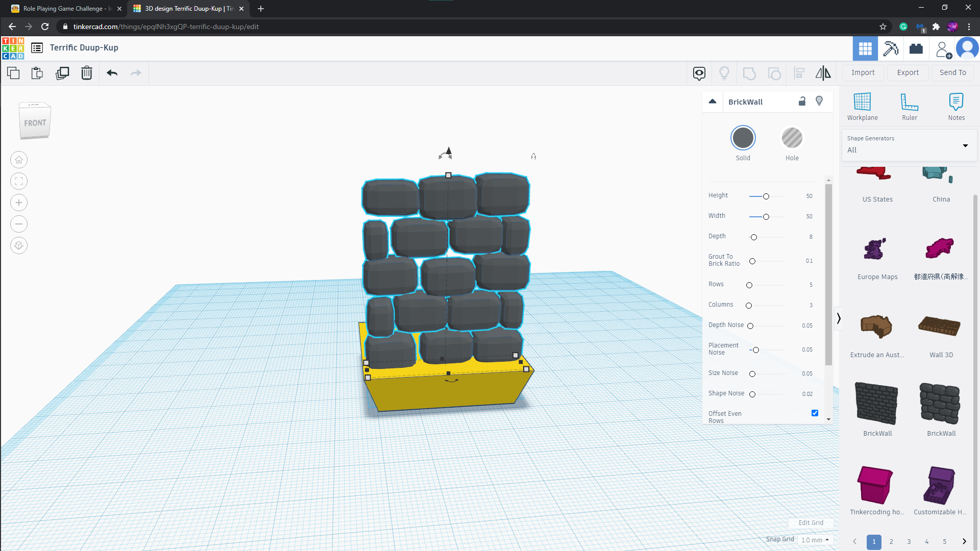This screenshot has width=980, height=551.
Task: Uncheck Offset Even Rows checkbox
Action: 815,413
